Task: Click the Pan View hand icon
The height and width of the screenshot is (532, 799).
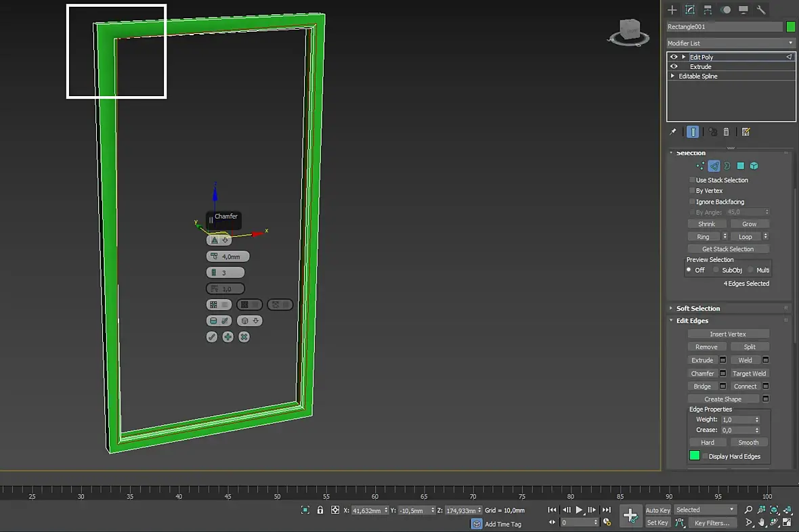Action: (761, 523)
